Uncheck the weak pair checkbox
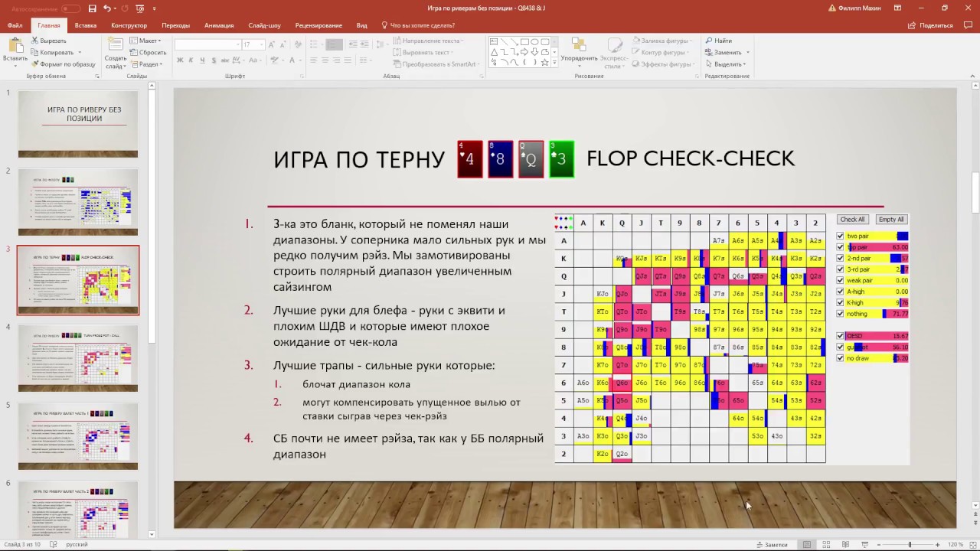Viewport: 980px width, 551px height. (841, 281)
